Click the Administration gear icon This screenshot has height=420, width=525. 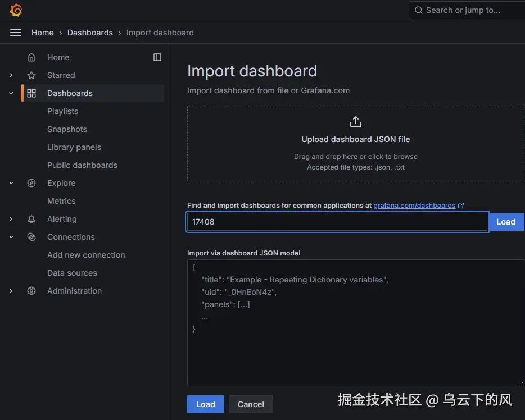click(31, 291)
